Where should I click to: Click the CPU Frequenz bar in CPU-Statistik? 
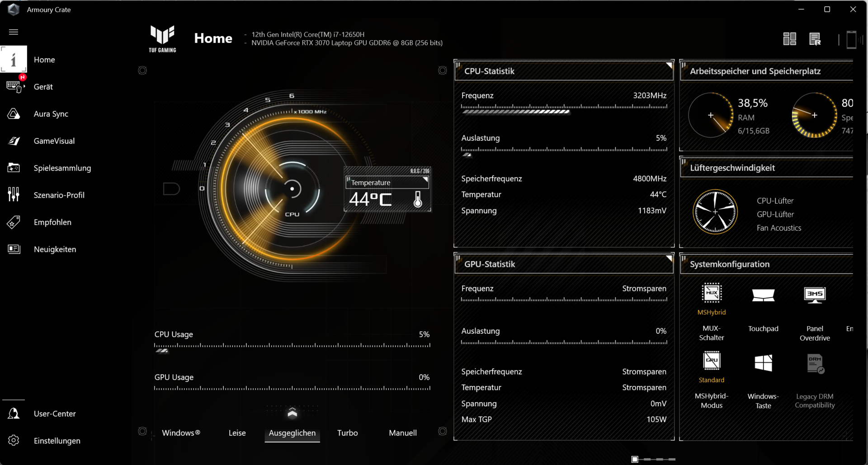point(564,109)
